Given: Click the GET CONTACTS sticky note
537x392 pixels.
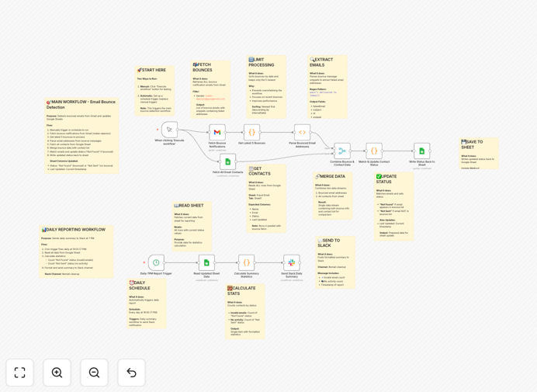Looking at the screenshot, I should point(266,199).
